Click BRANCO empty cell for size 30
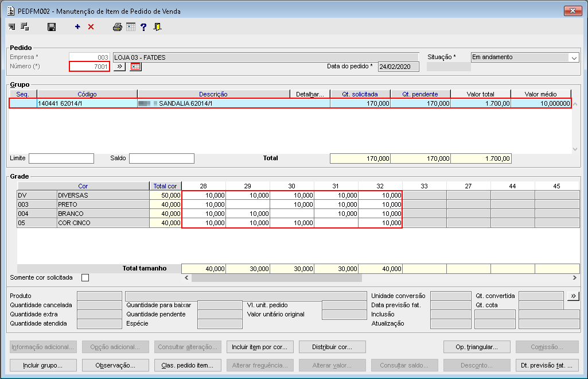Image resolution: width=588 pixels, height=379 pixels. click(x=292, y=214)
